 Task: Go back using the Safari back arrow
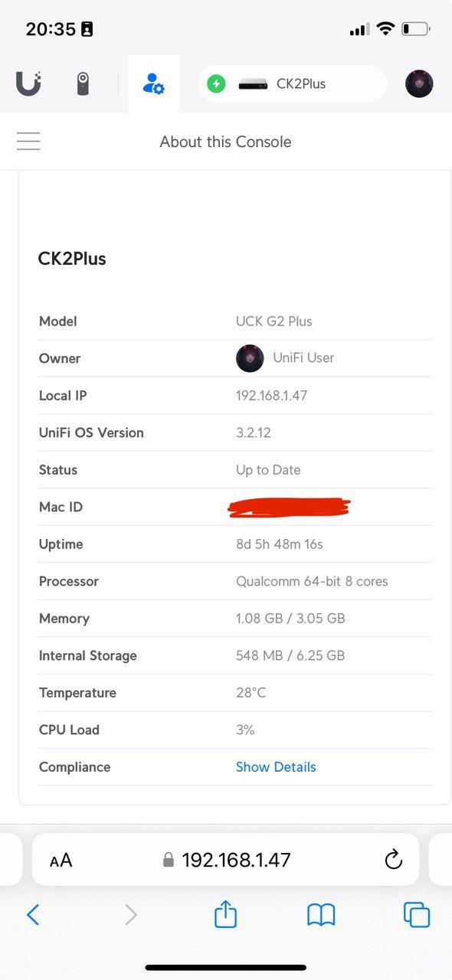tap(34, 914)
